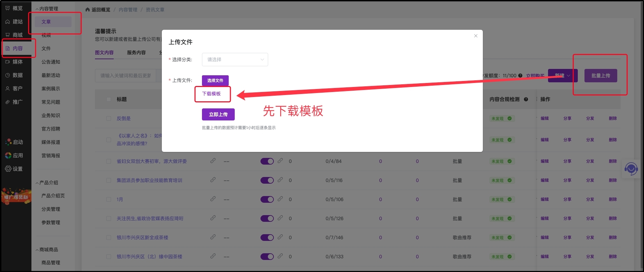644x272 pixels.
Task: Open the 选择分类 dropdown
Action: click(235, 60)
